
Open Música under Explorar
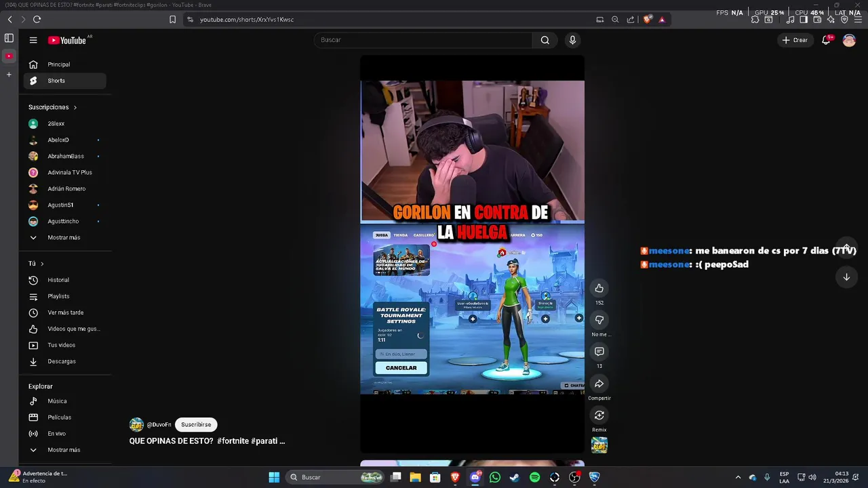point(65,401)
